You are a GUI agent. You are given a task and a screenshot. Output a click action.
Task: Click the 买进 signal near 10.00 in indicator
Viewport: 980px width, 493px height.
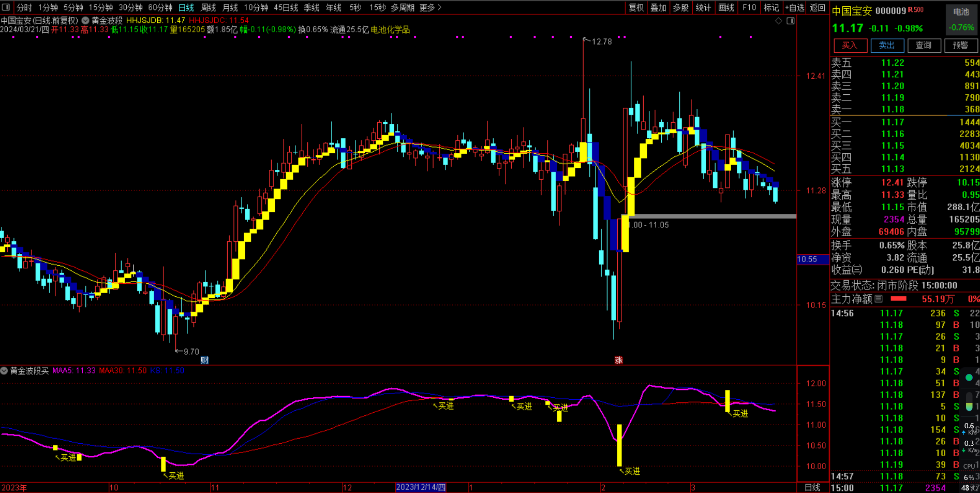coord(632,471)
